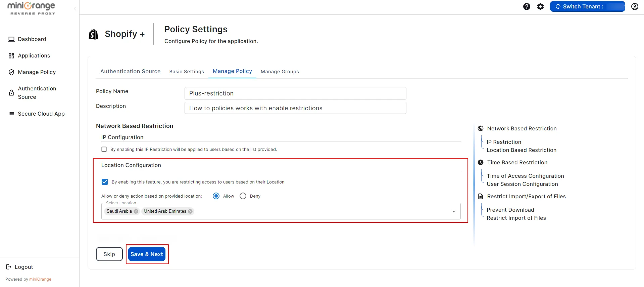Remove Saudi Arabia location chip
Image resolution: width=644 pixels, height=287 pixels.
point(136,211)
